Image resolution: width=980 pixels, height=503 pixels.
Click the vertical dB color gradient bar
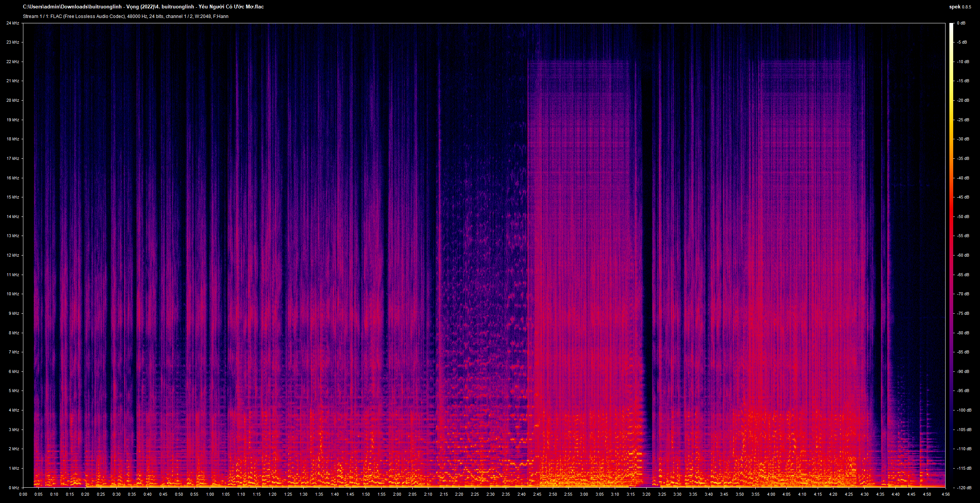[x=951, y=255]
